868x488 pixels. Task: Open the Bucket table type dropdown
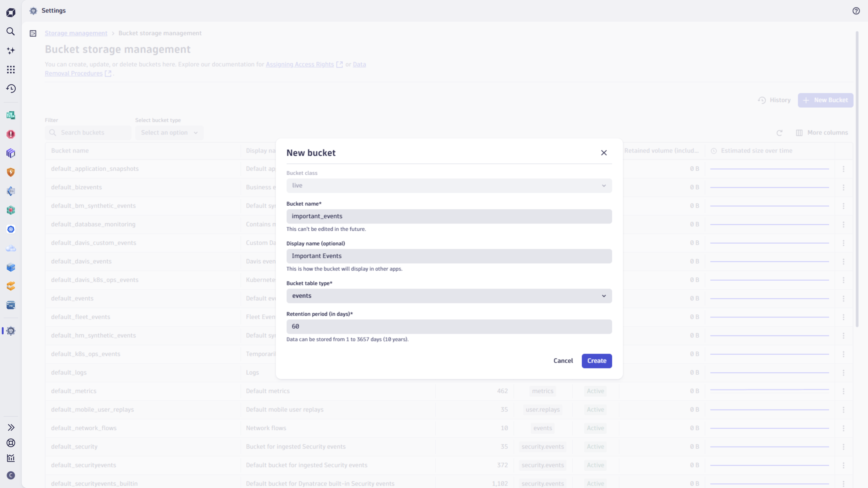449,296
